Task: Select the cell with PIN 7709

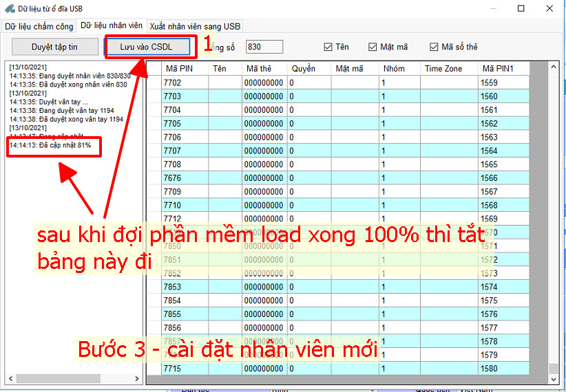Action: (185, 191)
